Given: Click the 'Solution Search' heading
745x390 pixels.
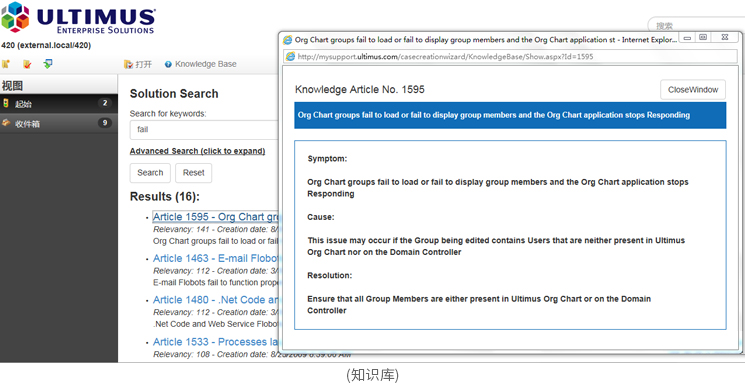Looking at the screenshot, I should (x=174, y=94).
